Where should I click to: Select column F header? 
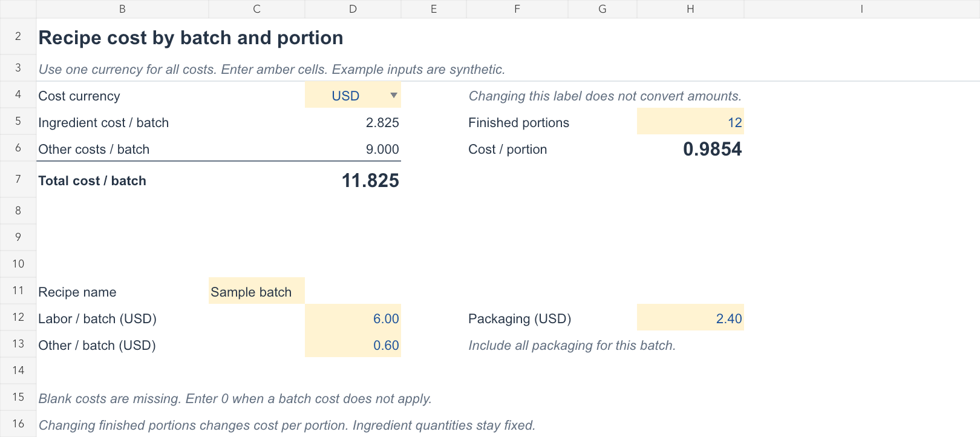coord(517,9)
